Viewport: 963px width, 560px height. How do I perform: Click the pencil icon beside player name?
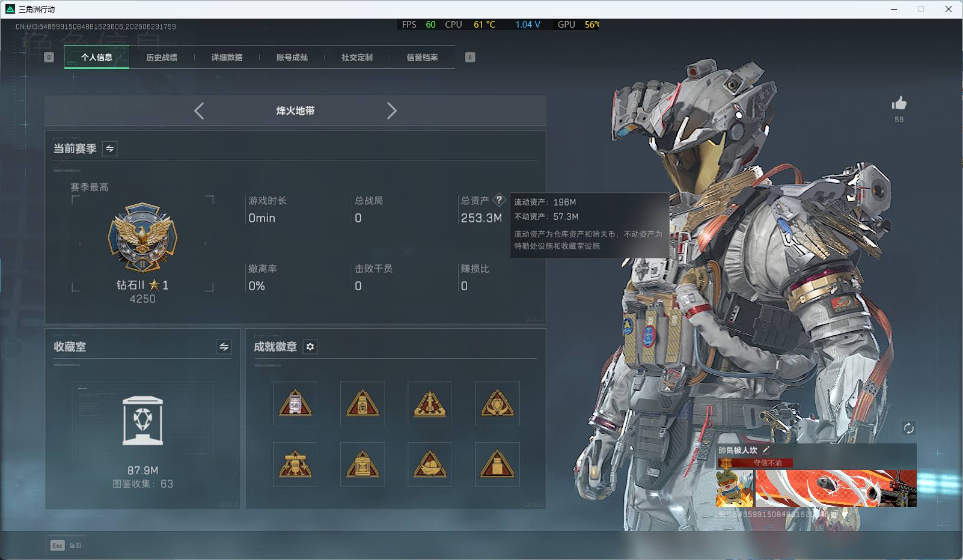pos(765,449)
